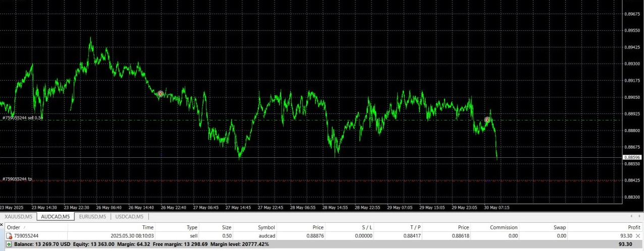This screenshot has height=251, width=644.
Task: Click the sell order icon beside 759055244
Action: 9,236
